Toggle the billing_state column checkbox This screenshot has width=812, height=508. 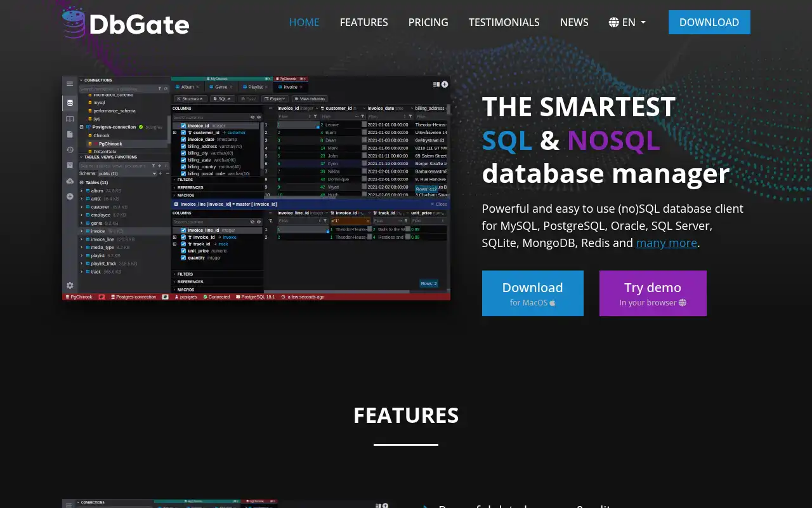point(183,160)
